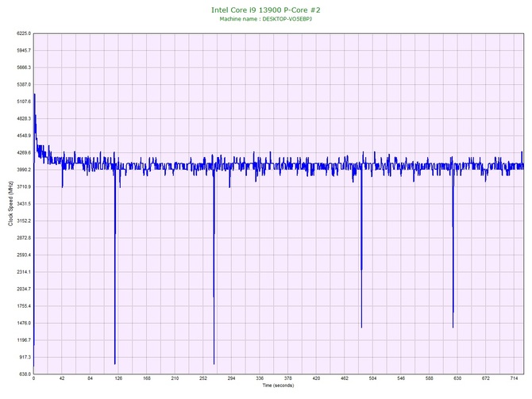This screenshot has height=399, width=532.
Task: Select the 378 time-axis tick label
Action: pos(288,378)
